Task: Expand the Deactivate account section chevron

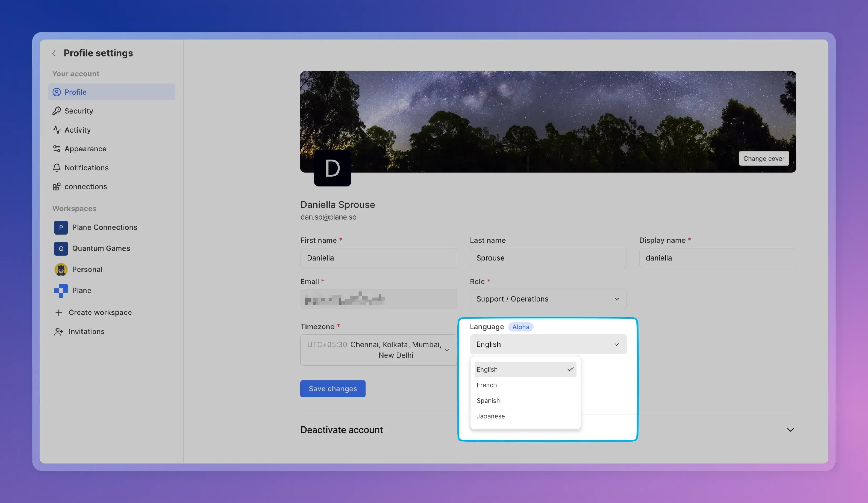Action: pos(790,430)
